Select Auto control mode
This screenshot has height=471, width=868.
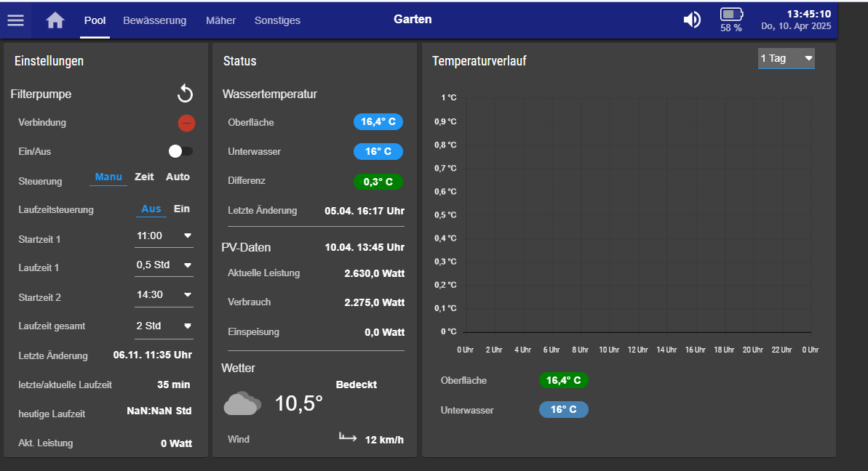(178, 177)
